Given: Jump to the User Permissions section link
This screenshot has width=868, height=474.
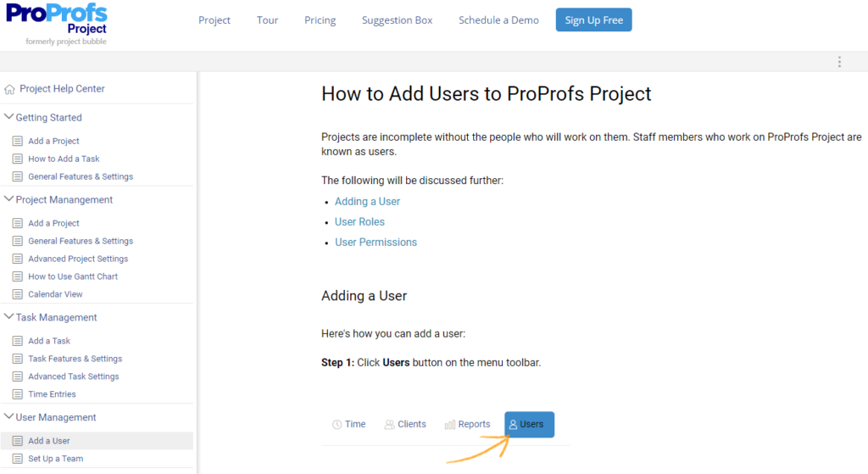Looking at the screenshot, I should (376, 243).
